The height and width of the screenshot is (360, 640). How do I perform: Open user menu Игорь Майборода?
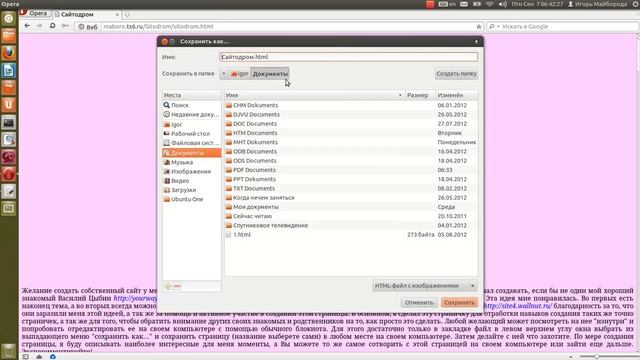(x=598, y=4)
